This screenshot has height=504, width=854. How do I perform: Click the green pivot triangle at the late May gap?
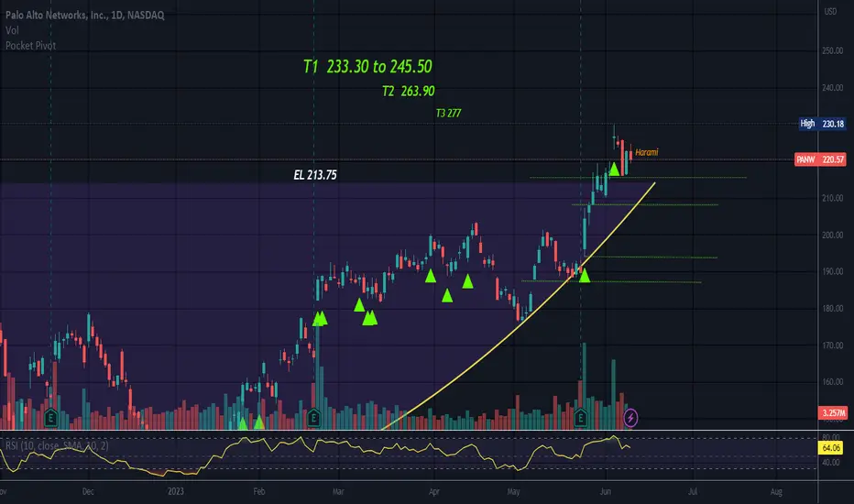tap(585, 276)
